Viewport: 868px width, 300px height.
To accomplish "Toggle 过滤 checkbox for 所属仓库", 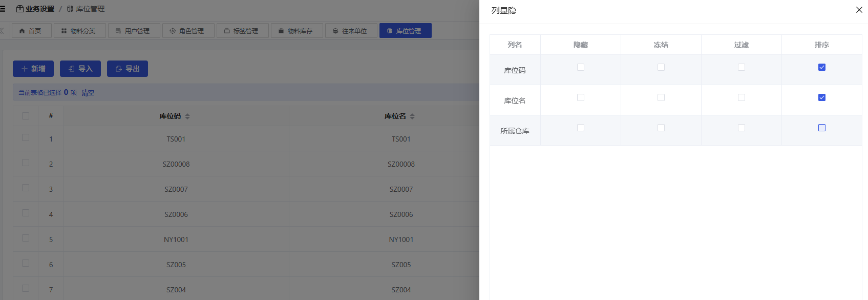I will coord(742,128).
